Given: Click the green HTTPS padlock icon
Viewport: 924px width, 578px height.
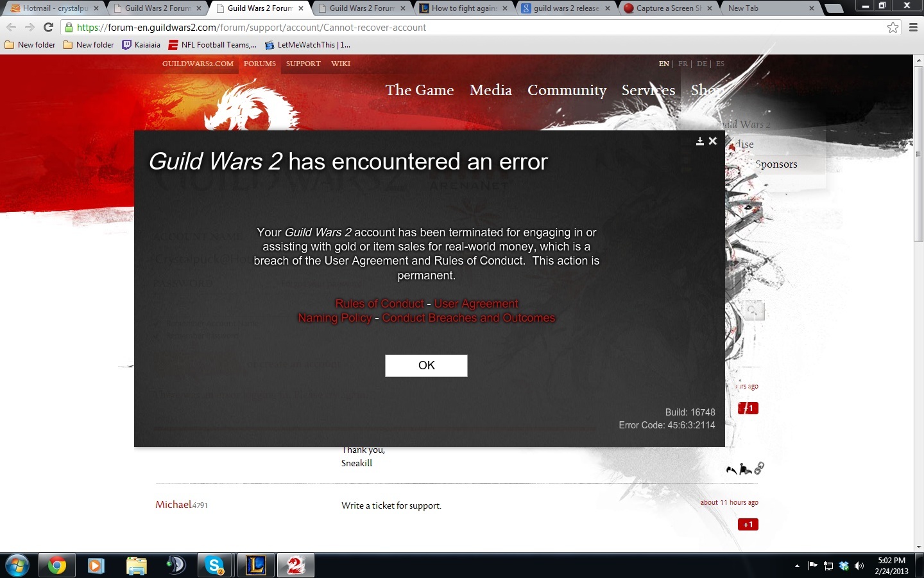Looking at the screenshot, I should click(x=69, y=28).
